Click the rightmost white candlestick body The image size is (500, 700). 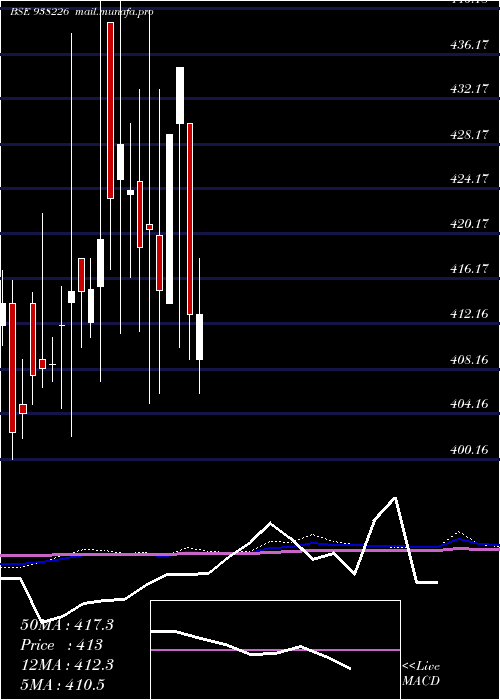click(200, 337)
